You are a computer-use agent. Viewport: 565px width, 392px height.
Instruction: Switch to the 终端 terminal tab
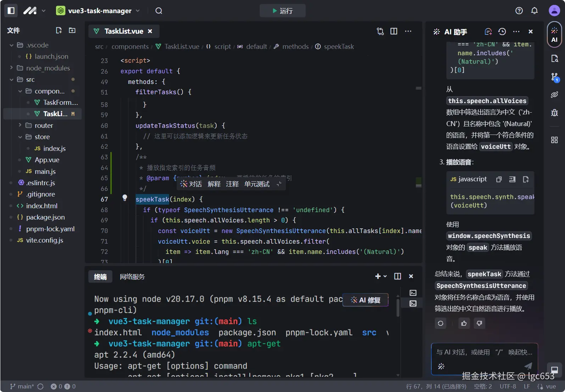coord(100,277)
